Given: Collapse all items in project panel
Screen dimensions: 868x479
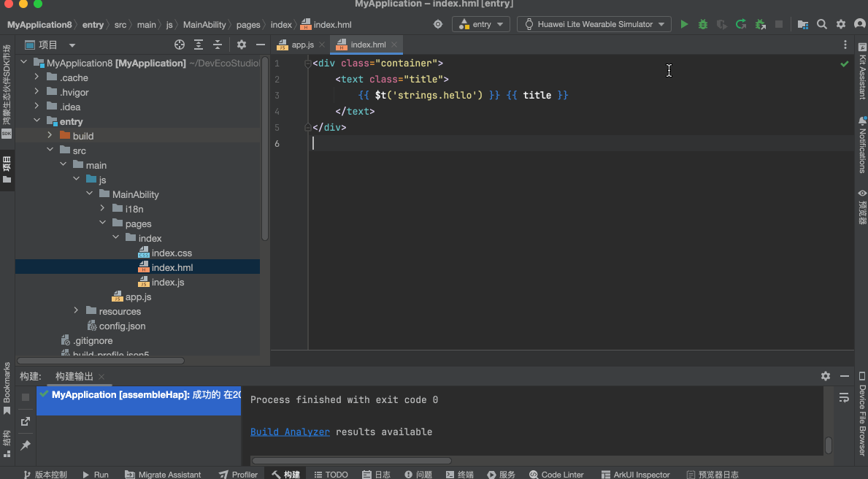Looking at the screenshot, I should click(x=218, y=45).
